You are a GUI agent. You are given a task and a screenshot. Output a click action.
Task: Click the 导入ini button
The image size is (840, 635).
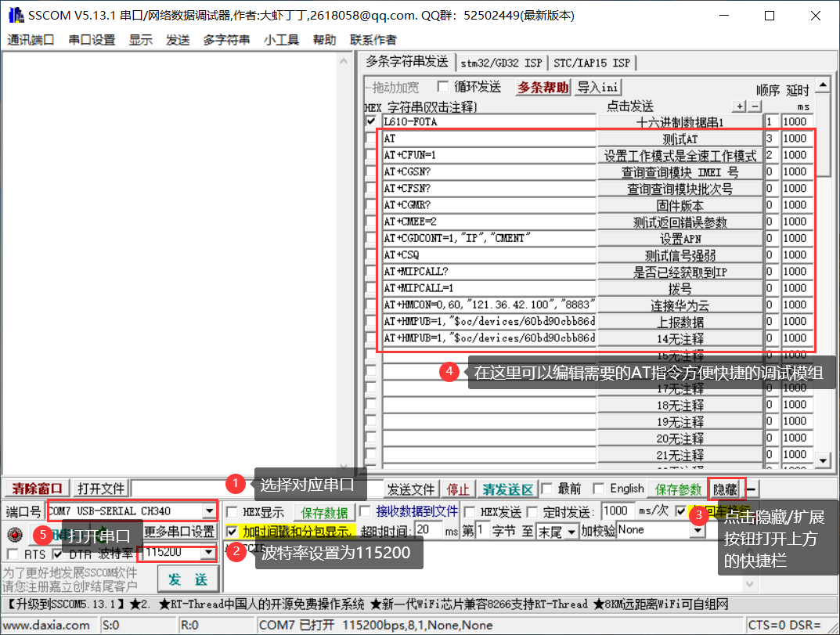598,88
